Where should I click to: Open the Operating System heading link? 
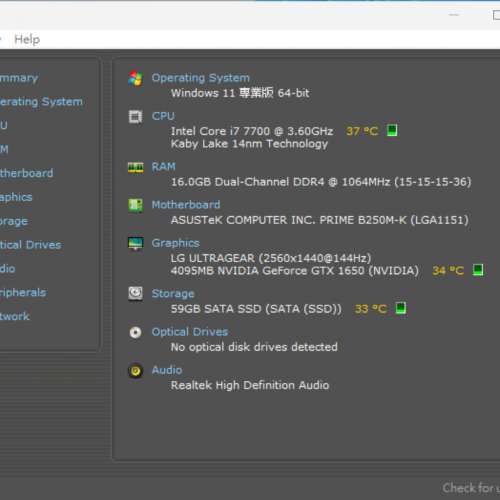click(201, 78)
